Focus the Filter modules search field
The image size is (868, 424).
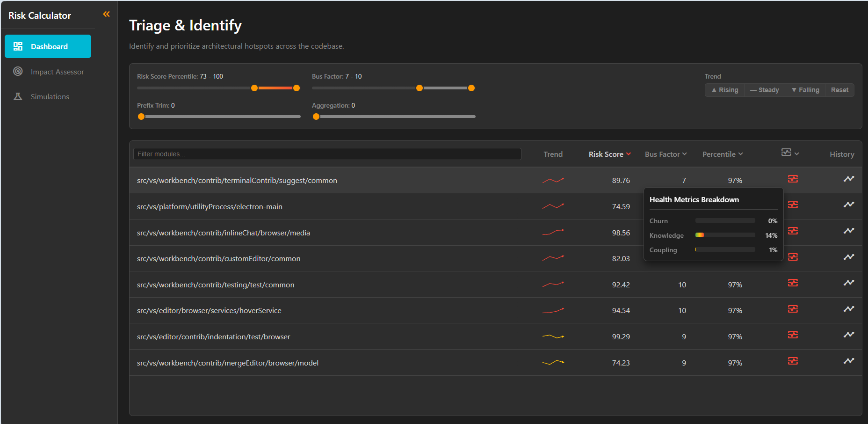click(327, 154)
